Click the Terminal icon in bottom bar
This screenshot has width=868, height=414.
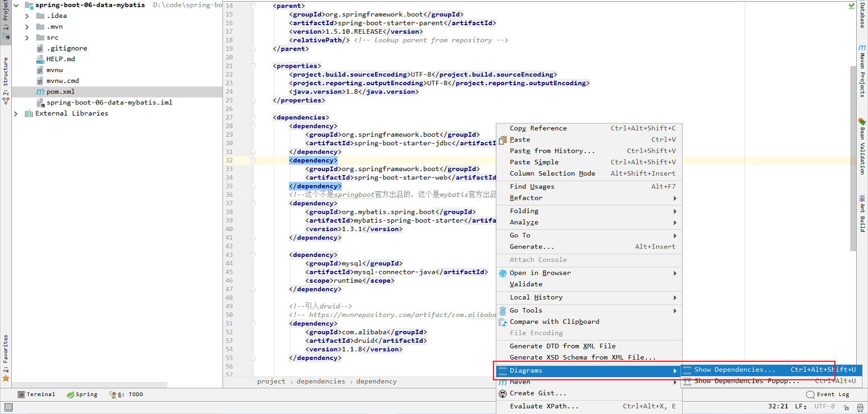point(21,394)
